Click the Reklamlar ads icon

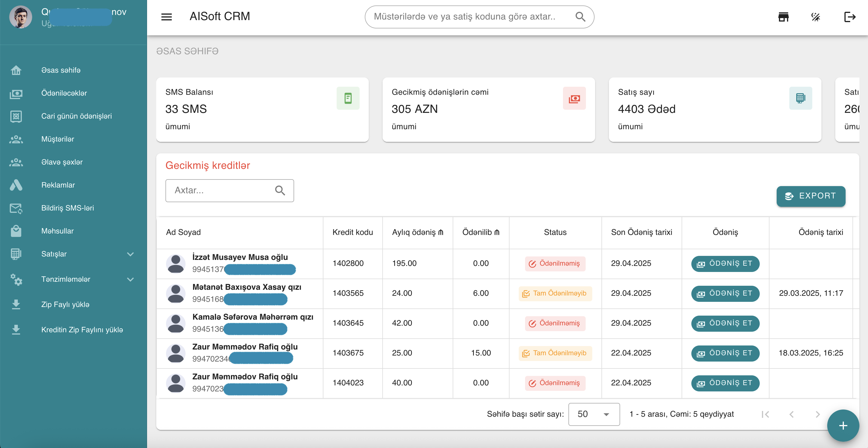tap(16, 185)
